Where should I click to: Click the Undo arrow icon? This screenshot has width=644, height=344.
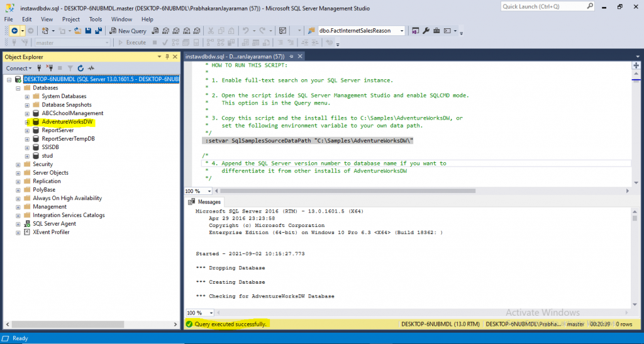[246, 31]
